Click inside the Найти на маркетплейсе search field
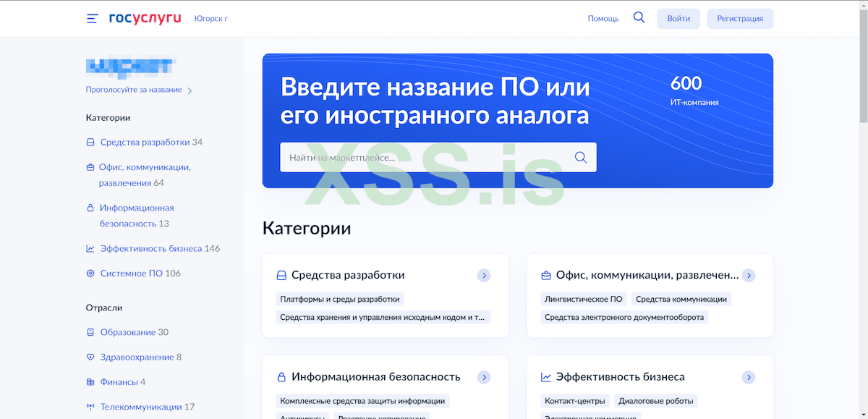The width and height of the screenshot is (868, 419). [398, 157]
